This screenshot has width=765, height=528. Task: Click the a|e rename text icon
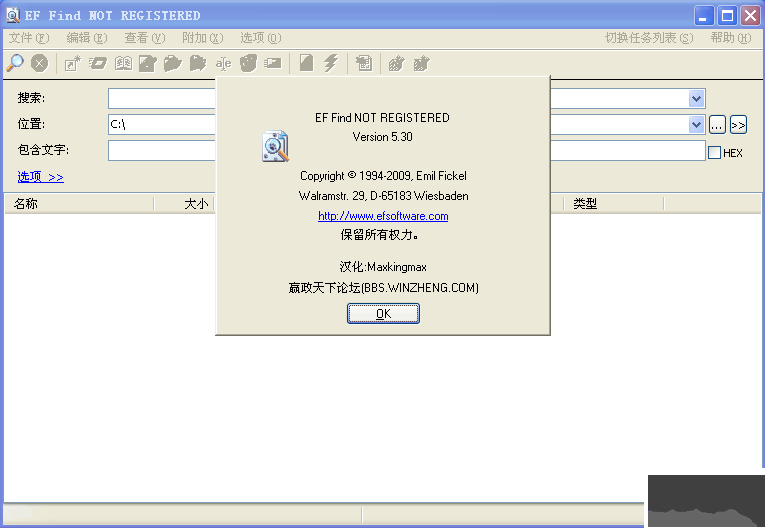[x=223, y=63]
